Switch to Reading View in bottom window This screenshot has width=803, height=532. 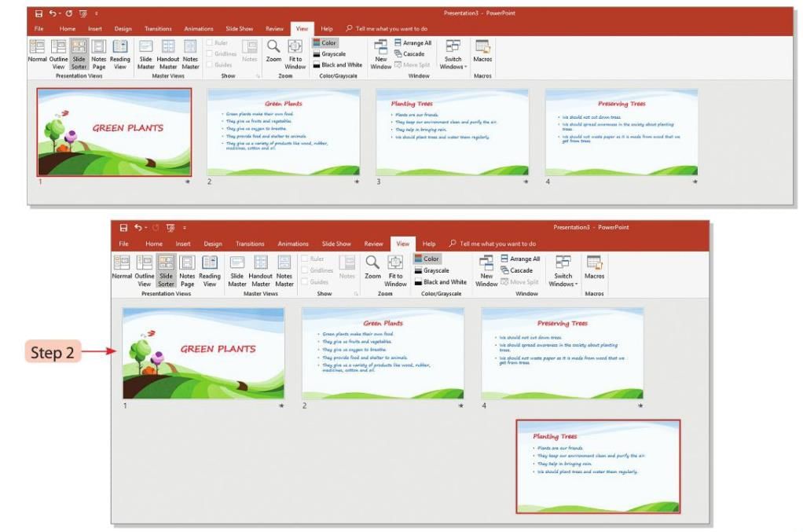[x=210, y=270]
